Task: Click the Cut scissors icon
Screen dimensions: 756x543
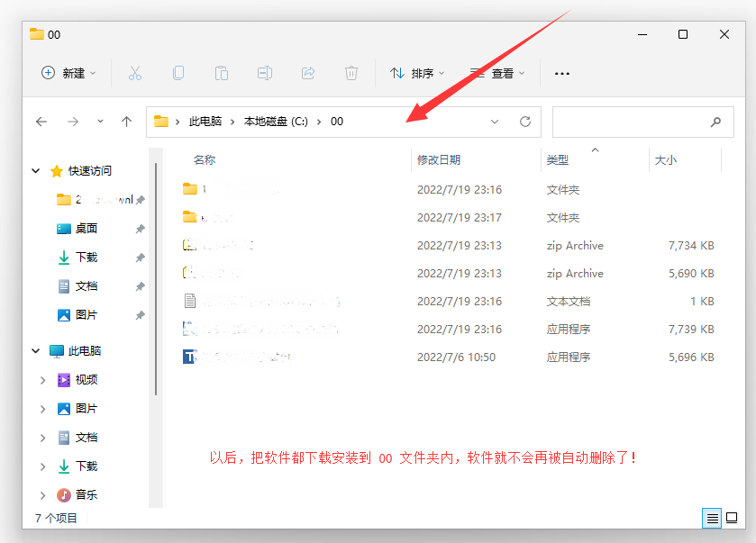Action: [135, 73]
